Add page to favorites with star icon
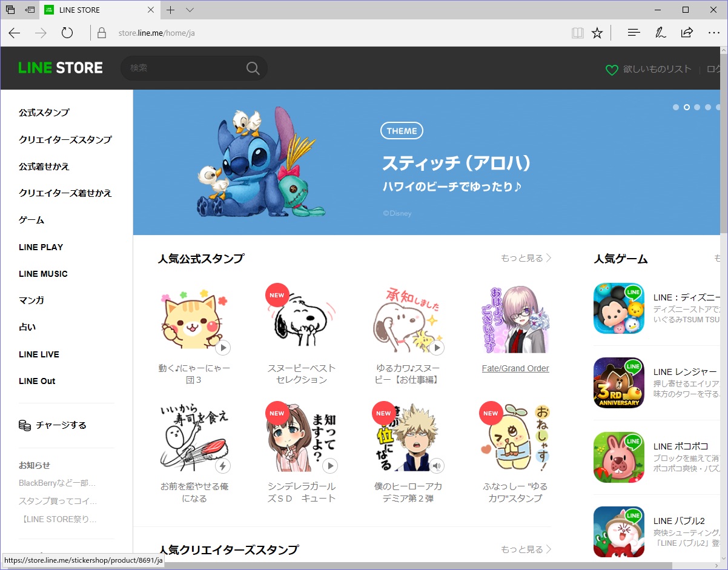The width and height of the screenshot is (728, 570). (597, 33)
